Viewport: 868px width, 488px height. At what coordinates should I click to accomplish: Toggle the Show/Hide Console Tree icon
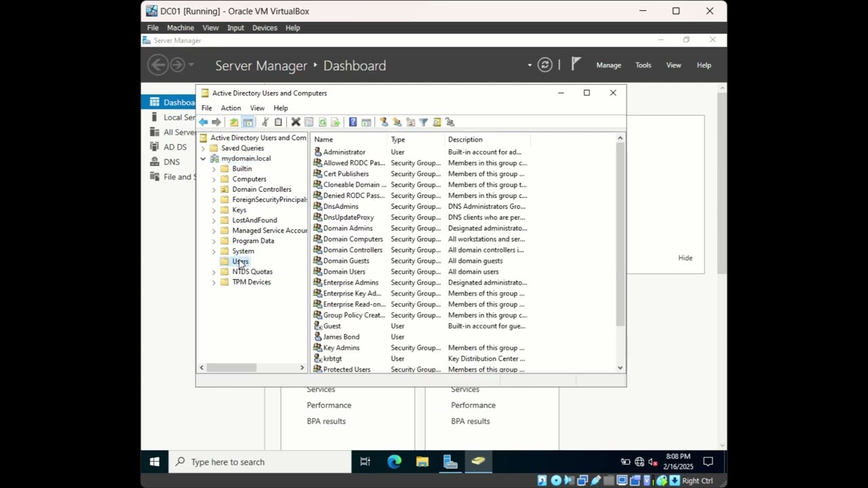(248, 122)
